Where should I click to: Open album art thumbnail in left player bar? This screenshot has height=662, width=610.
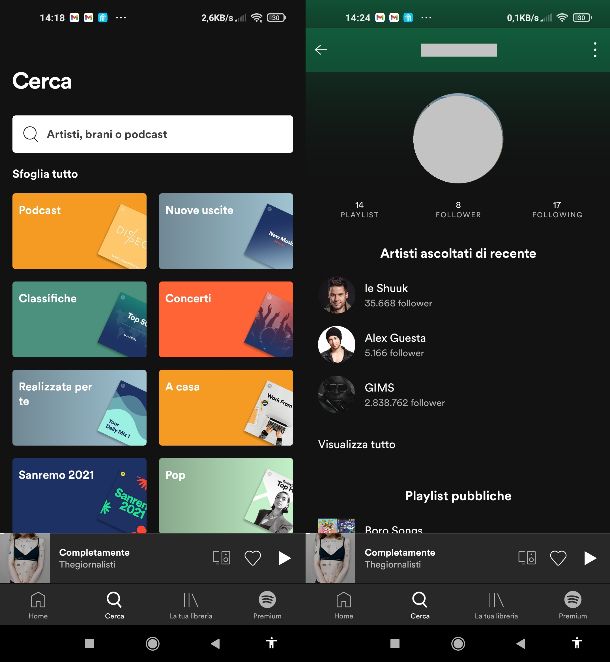[x=25, y=558]
